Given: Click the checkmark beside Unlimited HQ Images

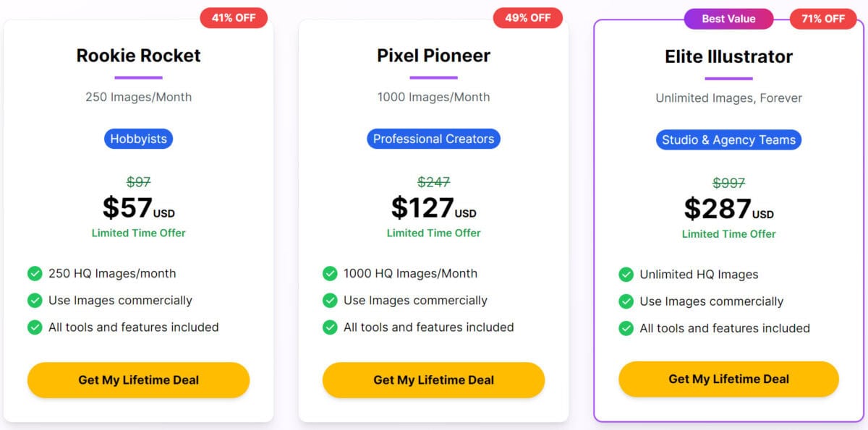Looking at the screenshot, I should [626, 275].
